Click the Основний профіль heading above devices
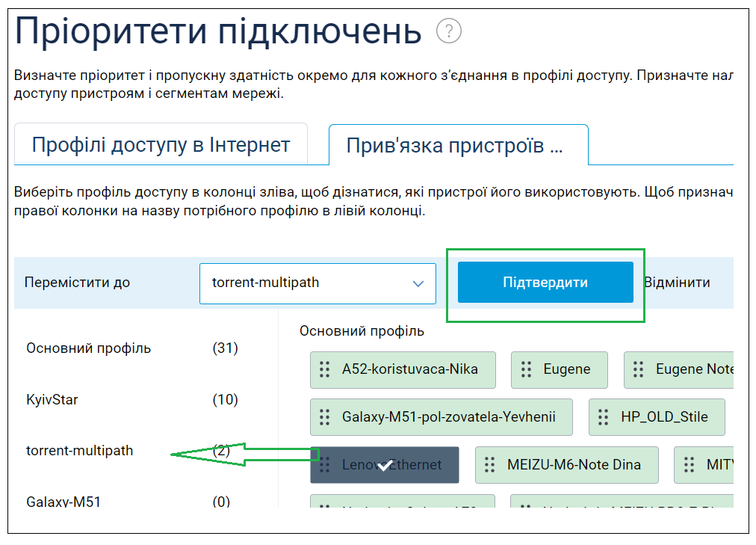The width and height of the screenshot is (756, 545). pyautogui.click(x=362, y=331)
